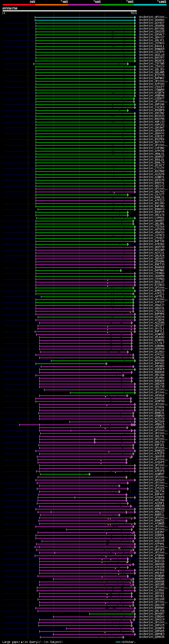
Task: Click hit label UniRef100_Q0DJ15
Action: pyautogui.click(x=152, y=541)
